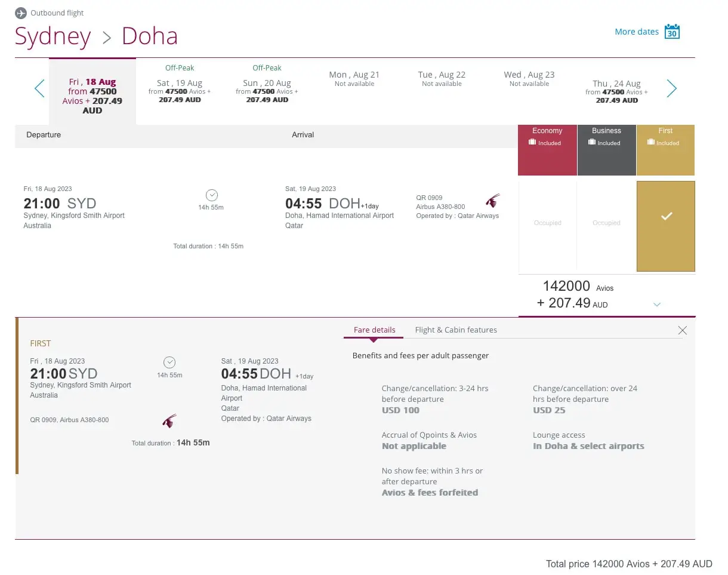Click the More dates link
This screenshot has width=728, height=575.
tap(636, 32)
